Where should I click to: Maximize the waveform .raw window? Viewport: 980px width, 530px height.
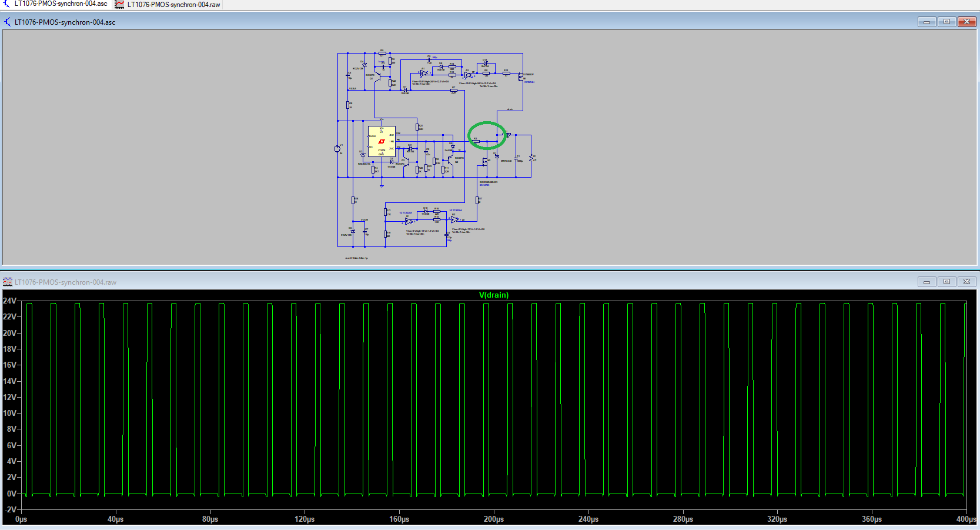(x=946, y=282)
